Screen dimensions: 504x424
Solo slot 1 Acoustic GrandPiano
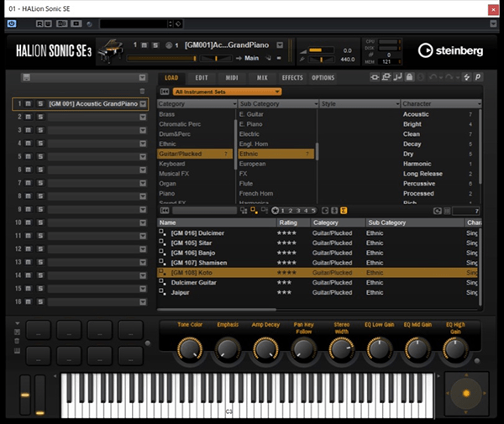(x=40, y=104)
